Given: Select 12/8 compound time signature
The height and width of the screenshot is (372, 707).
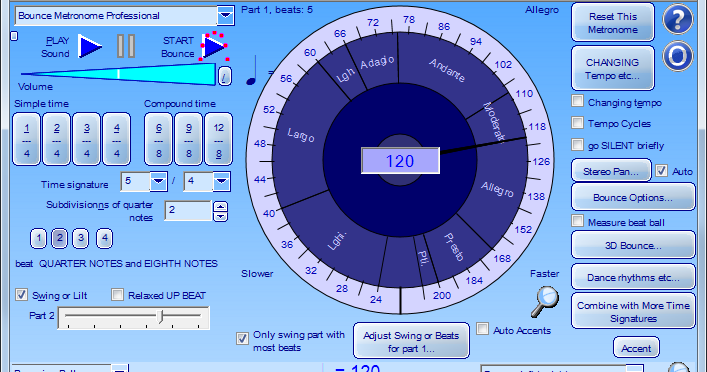Looking at the screenshot, I should click(219, 139).
